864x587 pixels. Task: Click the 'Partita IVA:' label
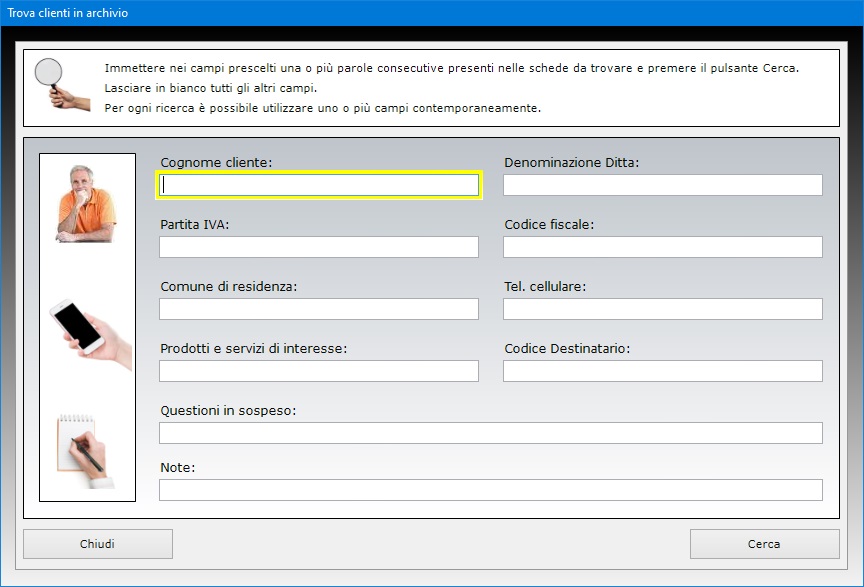pyautogui.click(x=195, y=224)
